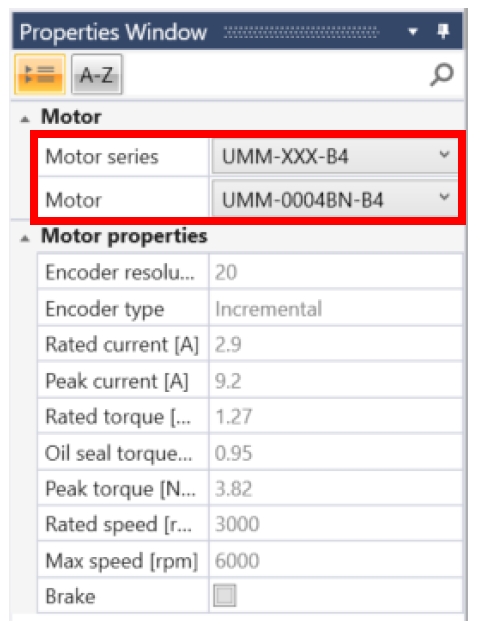Image resolution: width=482 pixels, height=631 pixels.
Task: Select the Peak current [A] value
Action: point(228,380)
